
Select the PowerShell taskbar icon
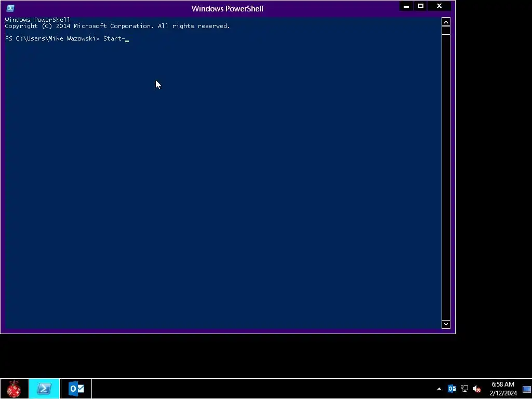pos(45,389)
